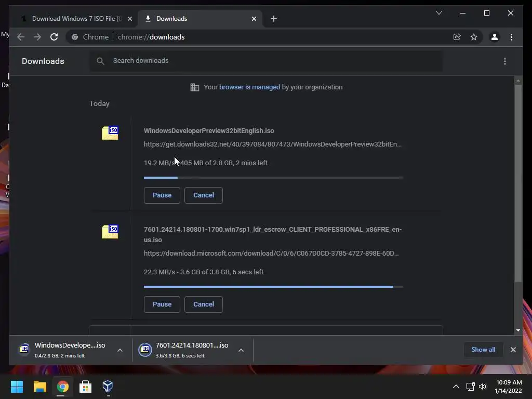Click '405 MB of 2.8 GB' status text
The width and height of the screenshot is (532, 399).
pyautogui.click(x=206, y=163)
